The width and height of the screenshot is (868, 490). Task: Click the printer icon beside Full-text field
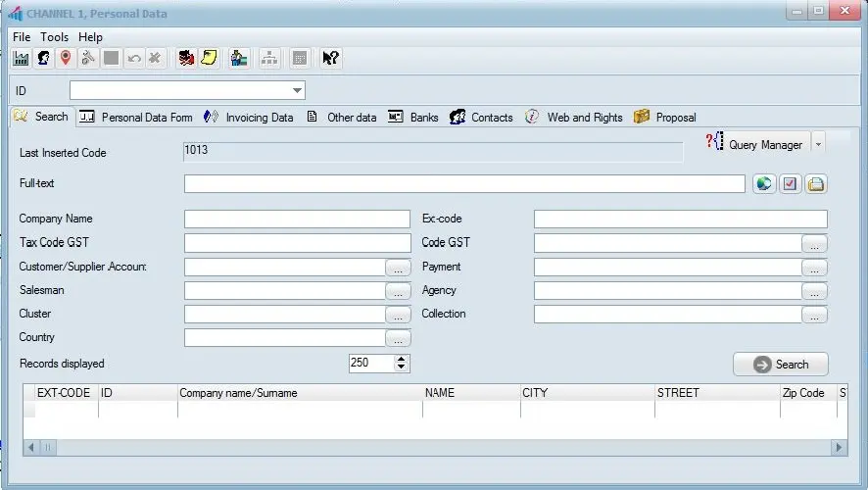[x=816, y=183]
